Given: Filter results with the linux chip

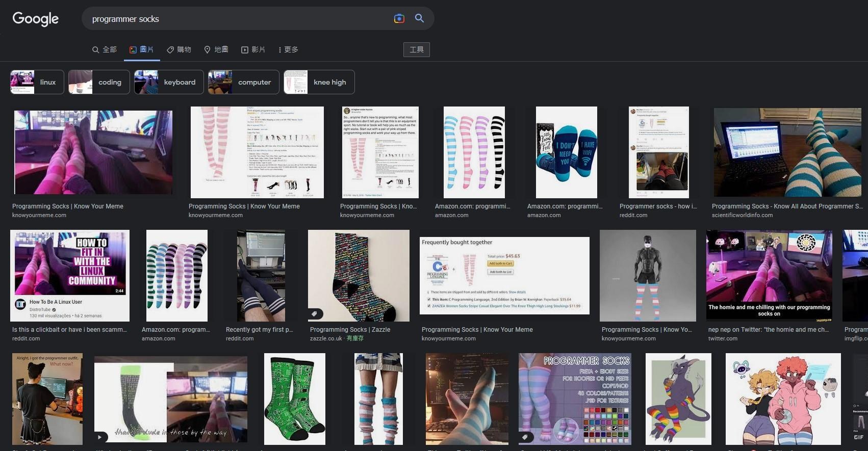Looking at the screenshot, I should (37, 82).
